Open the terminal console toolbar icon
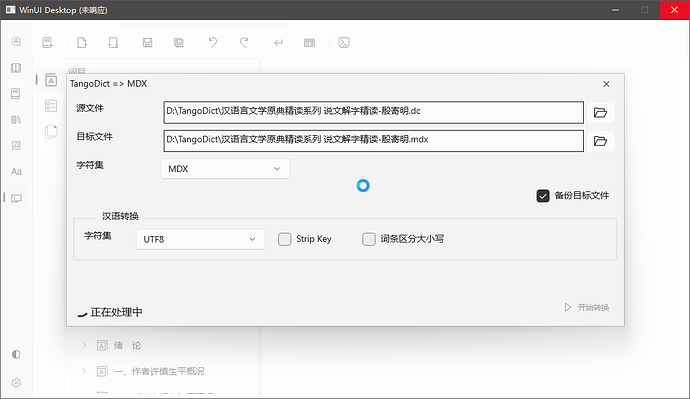690x399 pixels. (344, 43)
